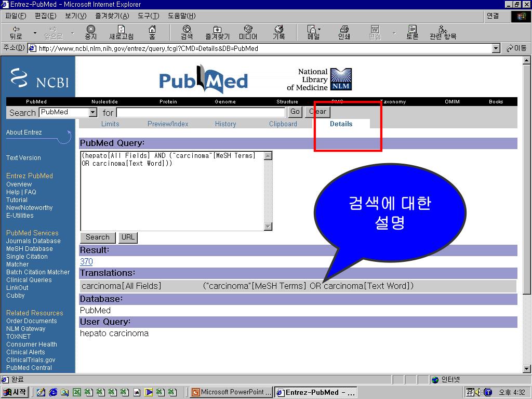532x399 pixels.
Task: Click the Go (이동) address bar button
Action: click(x=516, y=48)
